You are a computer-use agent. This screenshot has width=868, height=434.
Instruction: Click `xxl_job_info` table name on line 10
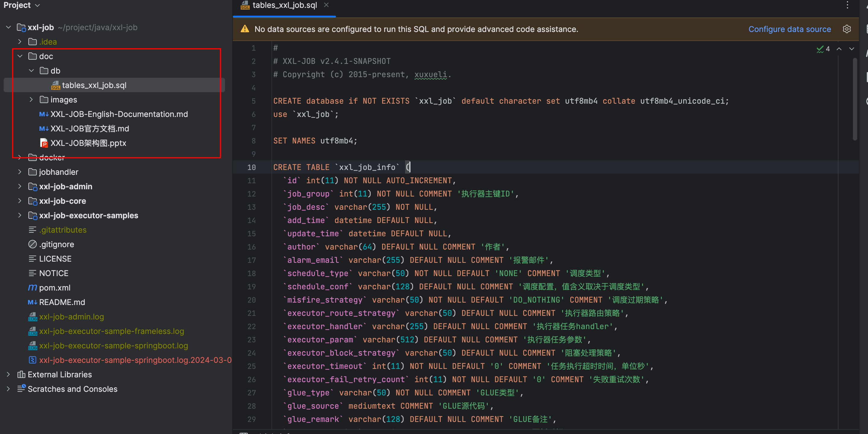coord(367,167)
